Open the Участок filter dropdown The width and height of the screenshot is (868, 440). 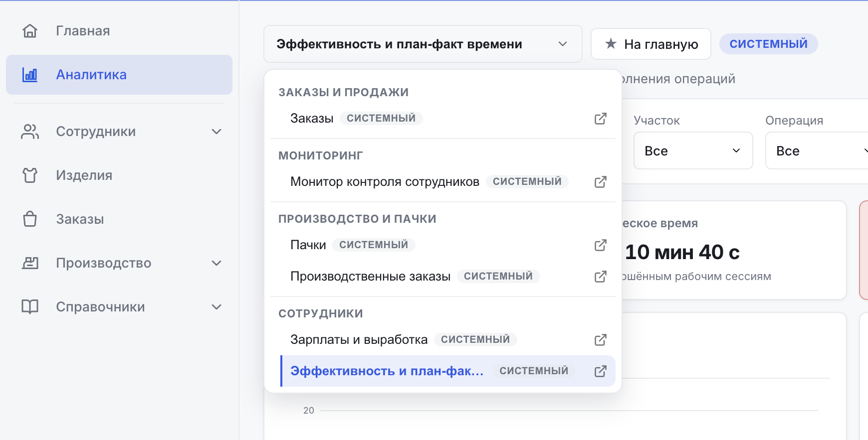(x=693, y=150)
